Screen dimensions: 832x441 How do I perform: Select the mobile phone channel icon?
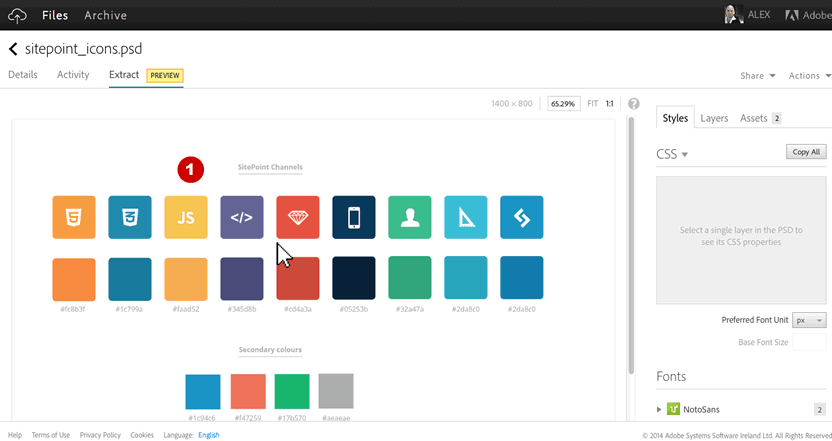(x=354, y=217)
